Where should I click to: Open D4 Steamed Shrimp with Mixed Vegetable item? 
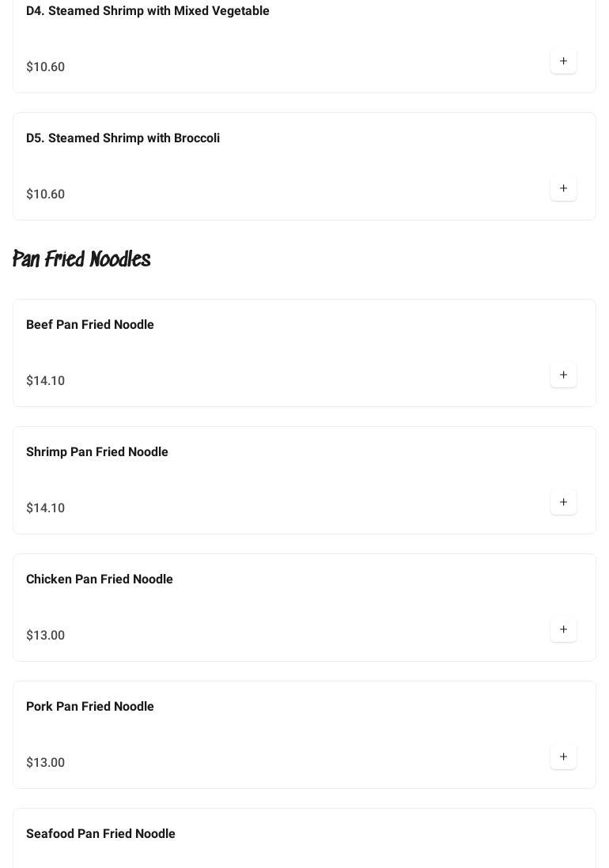[148, 11]
